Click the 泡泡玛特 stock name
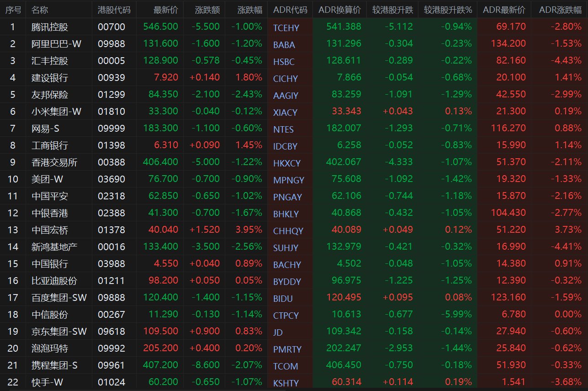 coord(50,348)
